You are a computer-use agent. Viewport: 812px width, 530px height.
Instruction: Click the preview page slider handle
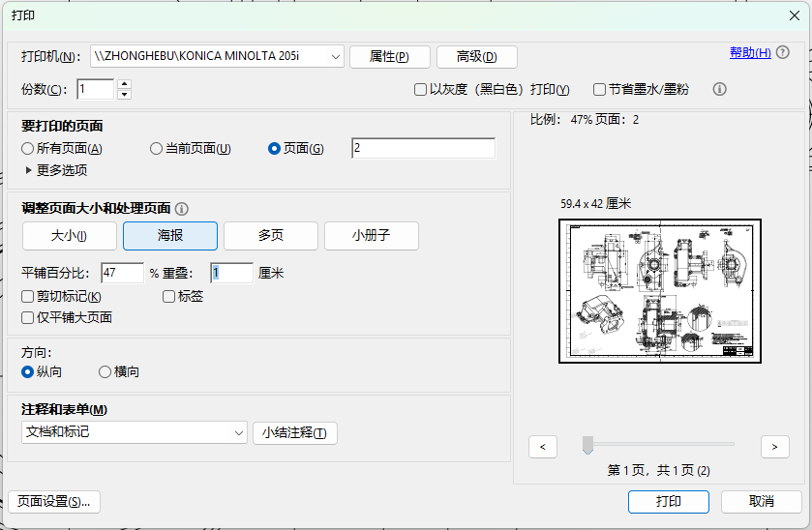click(x=587, y=445)
